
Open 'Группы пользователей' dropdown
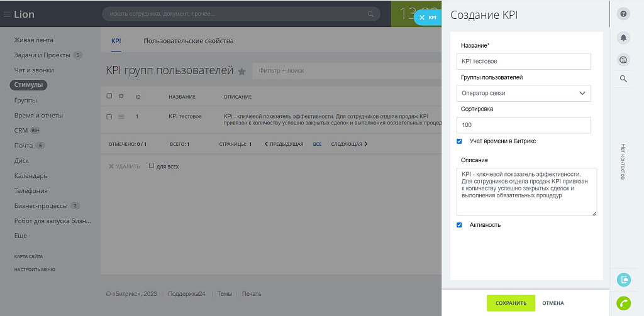(523, 93)
